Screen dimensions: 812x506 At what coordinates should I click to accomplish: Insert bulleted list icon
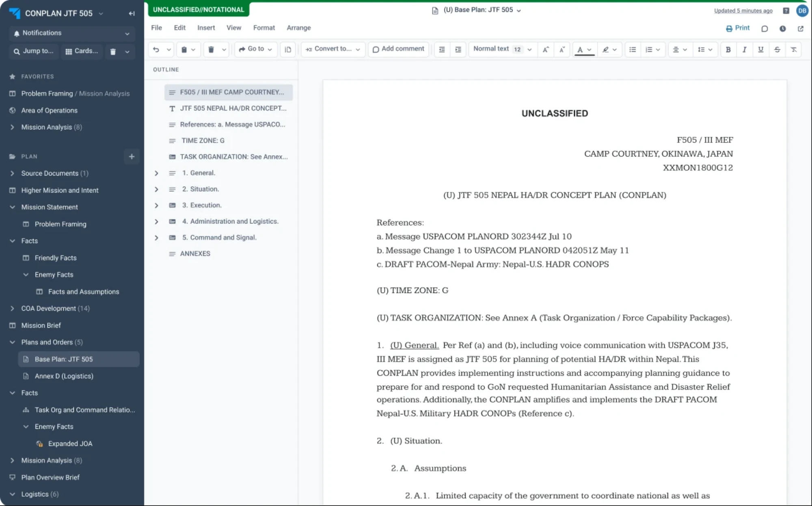tap(633, 50)
